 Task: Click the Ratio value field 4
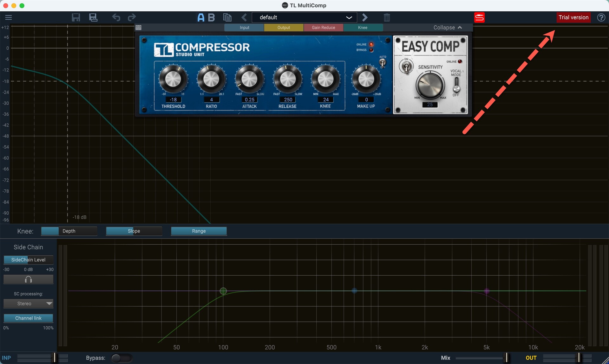[x=211, y=99]
